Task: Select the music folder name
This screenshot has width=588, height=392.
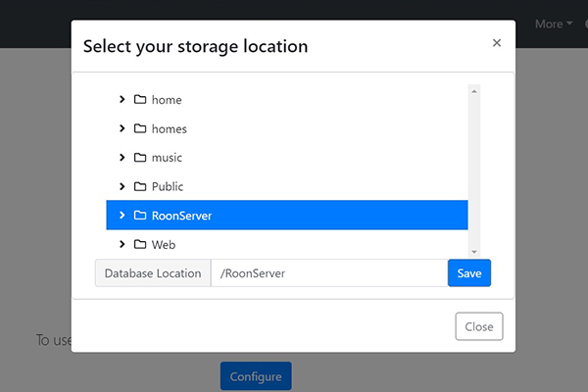Action: pyautogui.click(x=167, y=158)
